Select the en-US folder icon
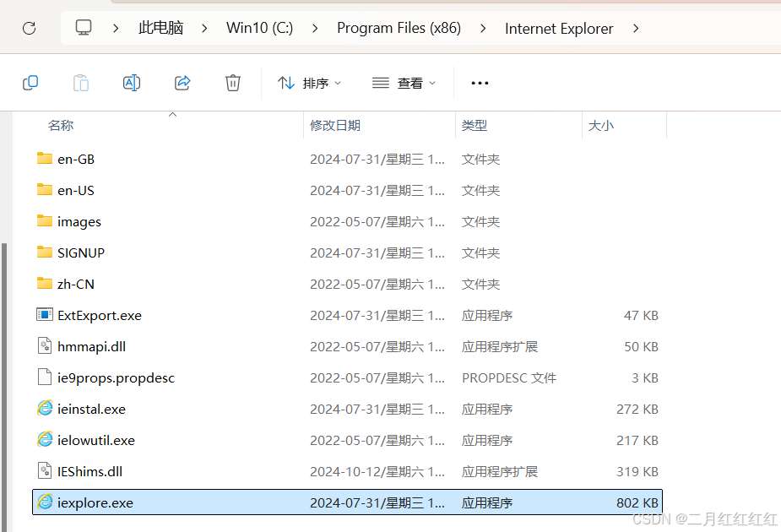 (45, 190)
